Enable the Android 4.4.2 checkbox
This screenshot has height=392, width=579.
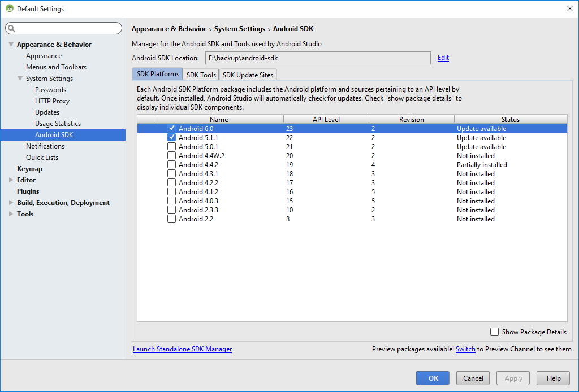[x=172, y=165]
